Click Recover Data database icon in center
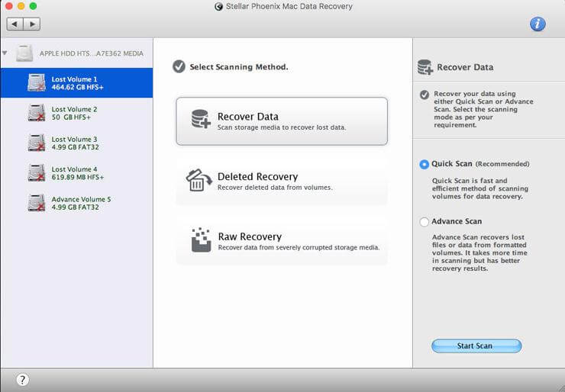 201,119
